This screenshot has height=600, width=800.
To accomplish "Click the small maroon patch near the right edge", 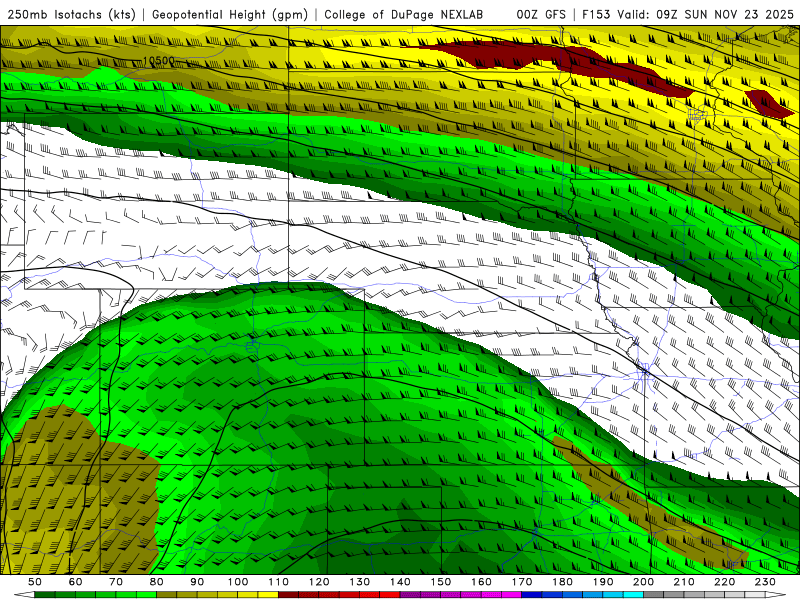I will 769,104.
